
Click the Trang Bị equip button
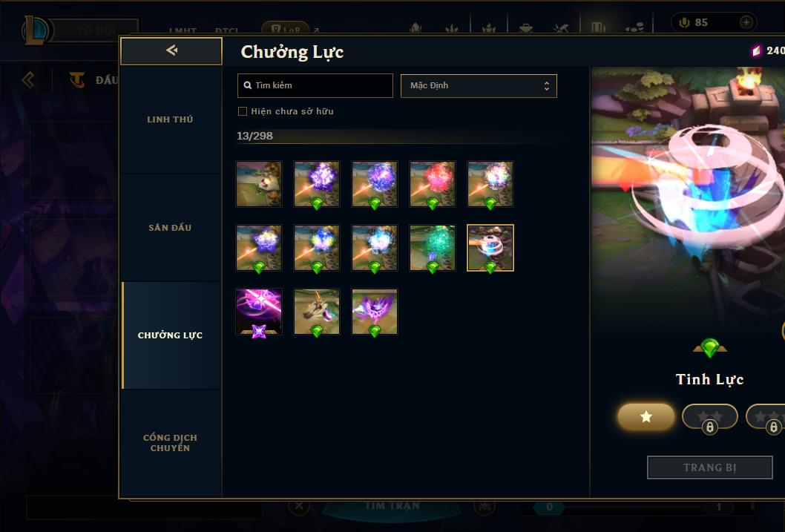[709, 467]
